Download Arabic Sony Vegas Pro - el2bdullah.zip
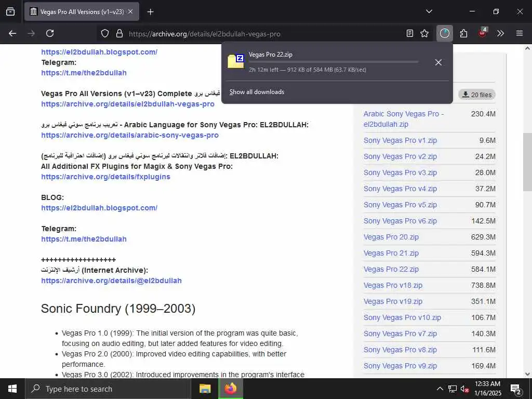 [404, 119]
